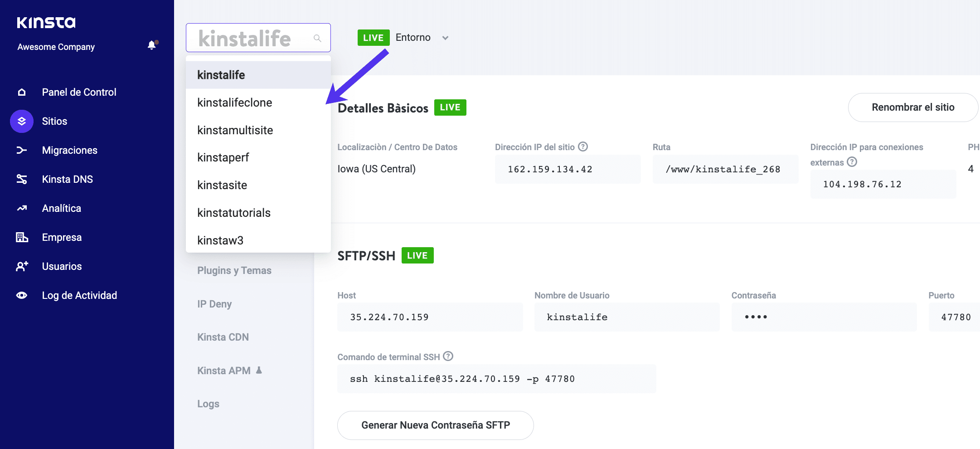Switch to the Kinsta CDN tab
Viewport: 980px width, 449px height.
[x=223, y=337]
